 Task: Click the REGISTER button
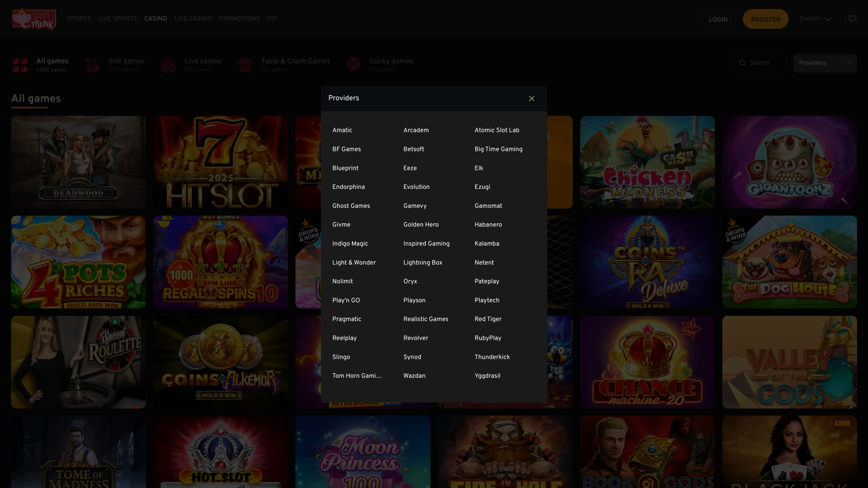point(765,19)
